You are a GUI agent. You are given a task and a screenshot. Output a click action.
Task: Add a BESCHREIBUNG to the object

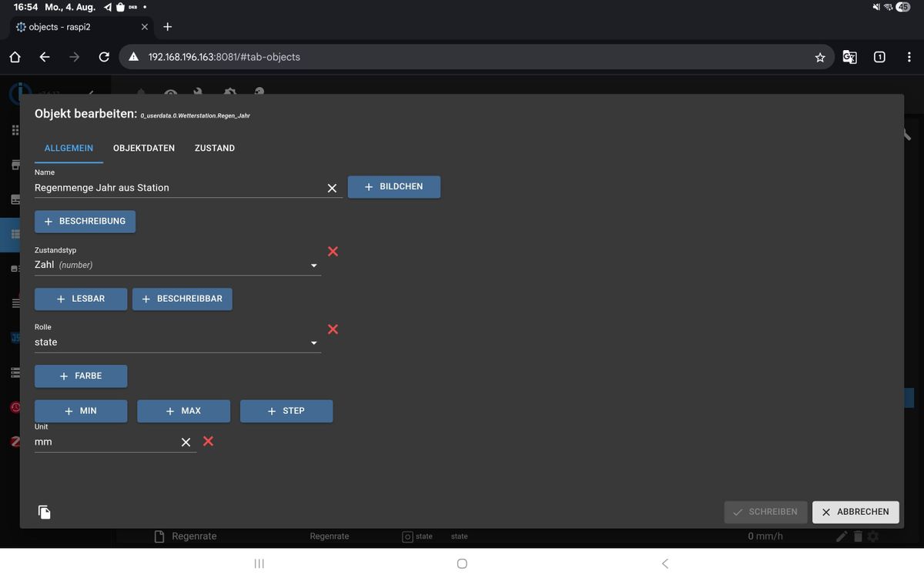(x=85, y=222)
